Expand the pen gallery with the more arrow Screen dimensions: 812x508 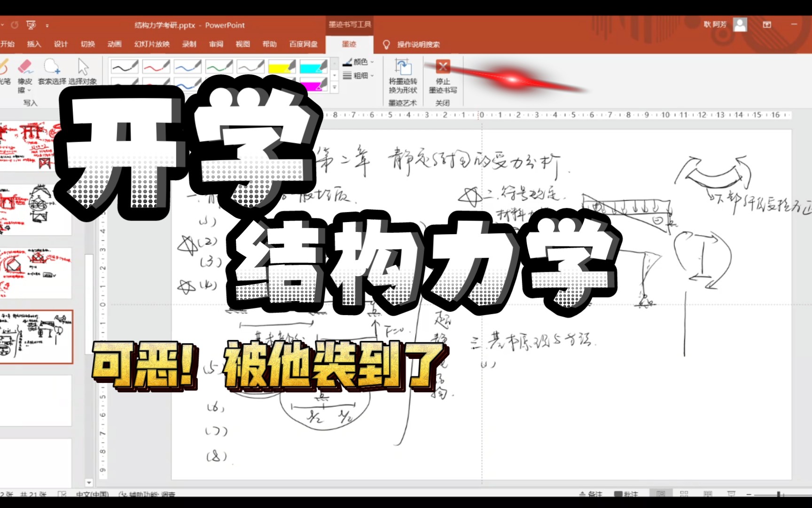334,87
